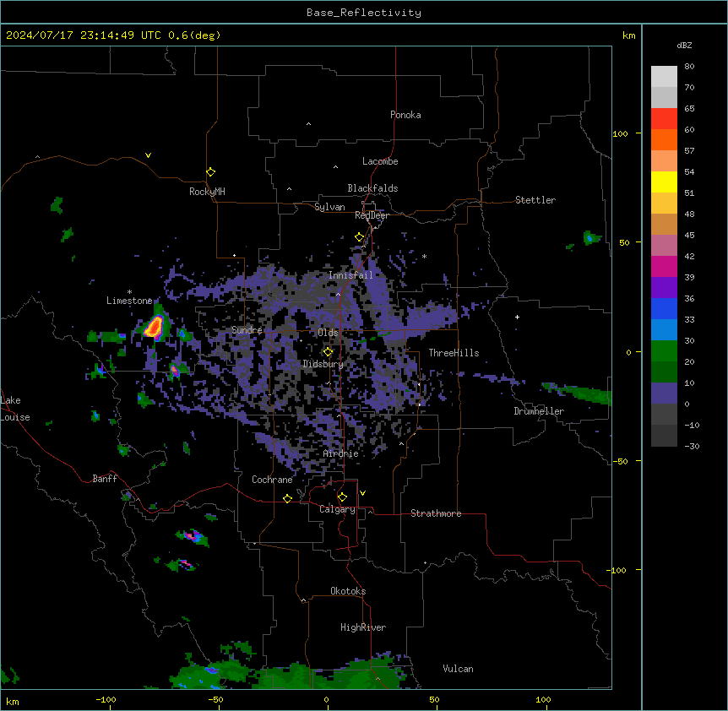Click the km unit label at top right

coord(629,35)
